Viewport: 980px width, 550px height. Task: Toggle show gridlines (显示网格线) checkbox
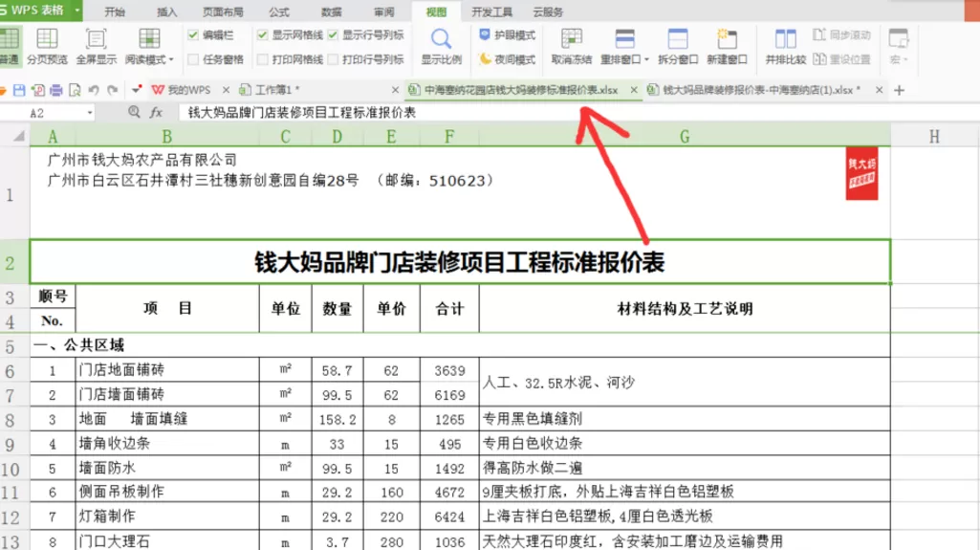(x=263, y=35)
